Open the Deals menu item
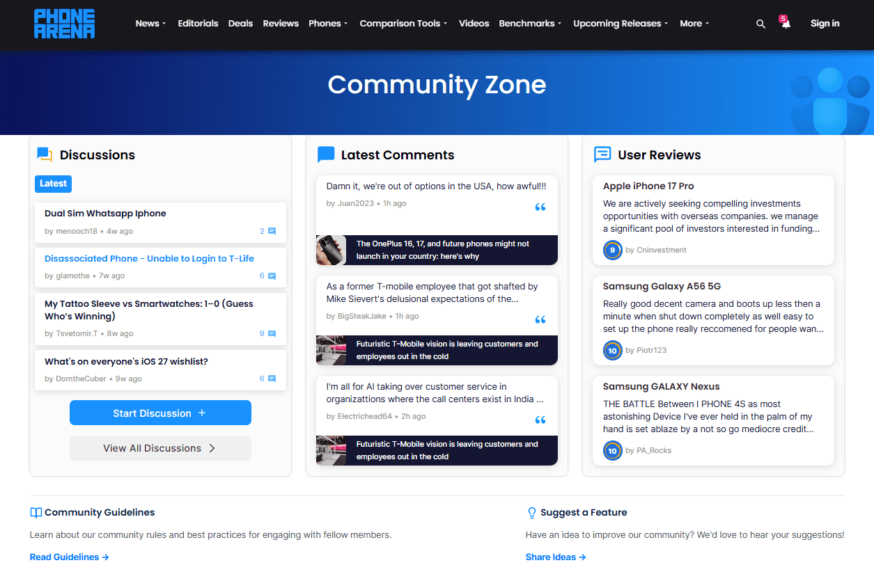 coord(240,24)
